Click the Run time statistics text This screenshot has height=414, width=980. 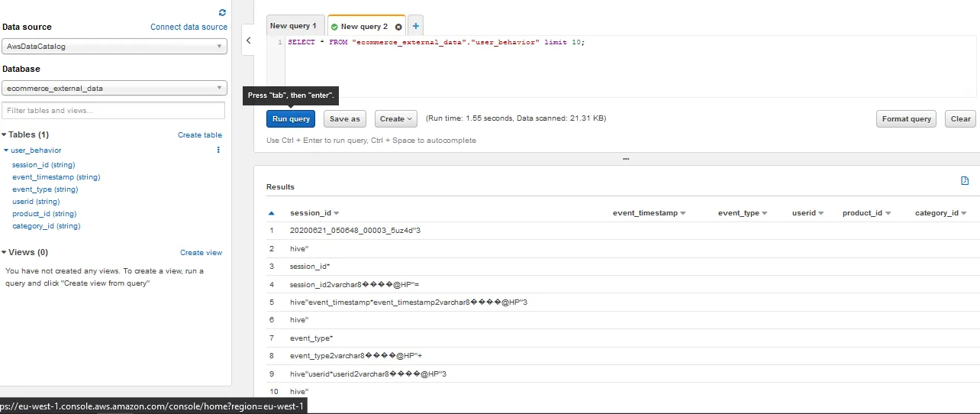pyautogui.click(x=516, y=119)
